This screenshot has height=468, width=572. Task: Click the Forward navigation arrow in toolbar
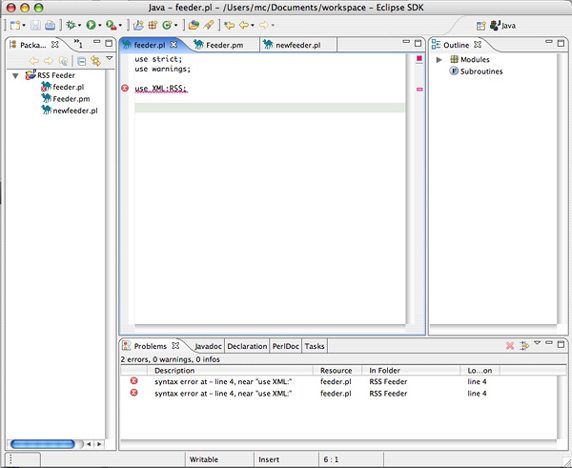tap(264, 25)
